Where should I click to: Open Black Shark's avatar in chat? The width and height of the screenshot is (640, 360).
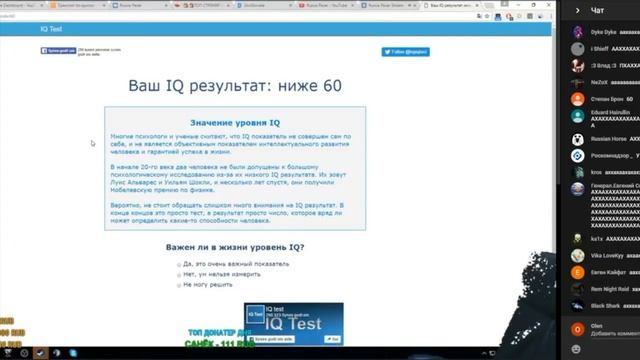(x=578, y=306)
